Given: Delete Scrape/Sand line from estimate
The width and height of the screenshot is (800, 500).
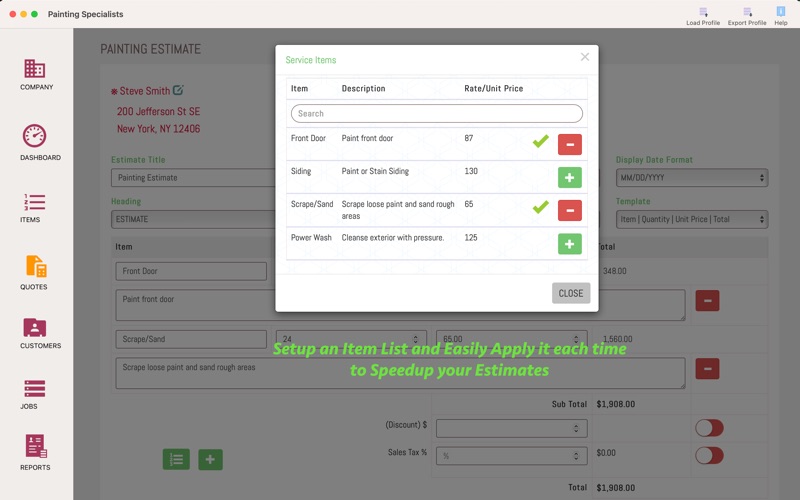Looking at the screenshot, I should [707, 368].
